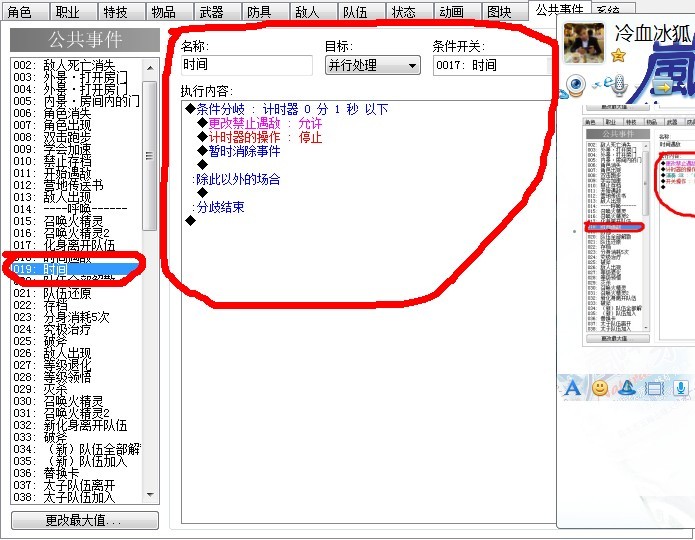The height and width of the screenshot is (540, 695).
Task: Select event 027: 等级退化
Action: [x=77, y=365]
